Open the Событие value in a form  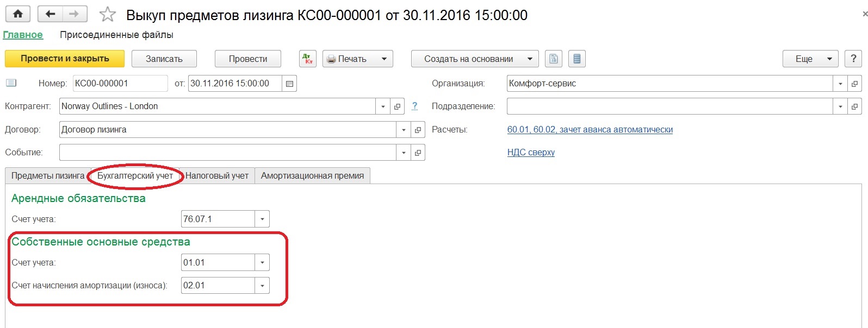click(418, 153)
